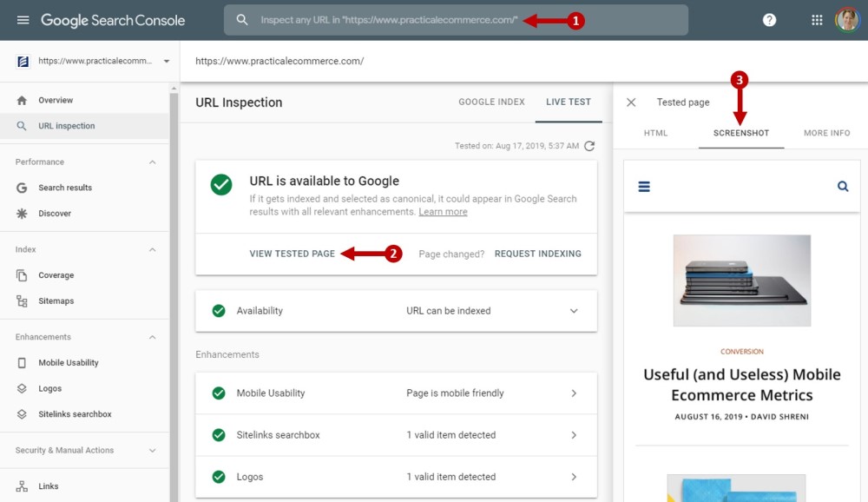Collapse the sidebar Enhancements section
This screenshot has height=502, width=868.
tap(152, 337)
